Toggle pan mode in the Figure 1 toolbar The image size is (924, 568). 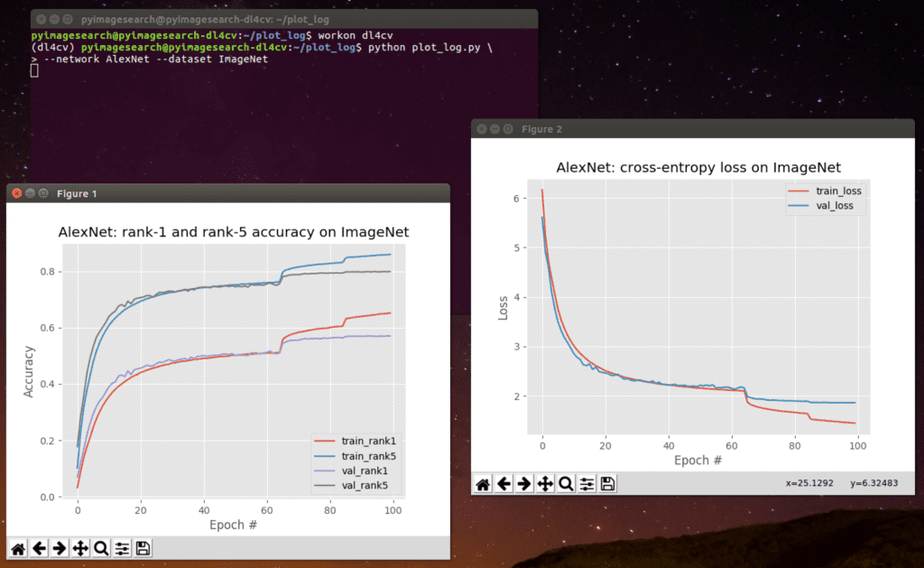click(79, 548)
